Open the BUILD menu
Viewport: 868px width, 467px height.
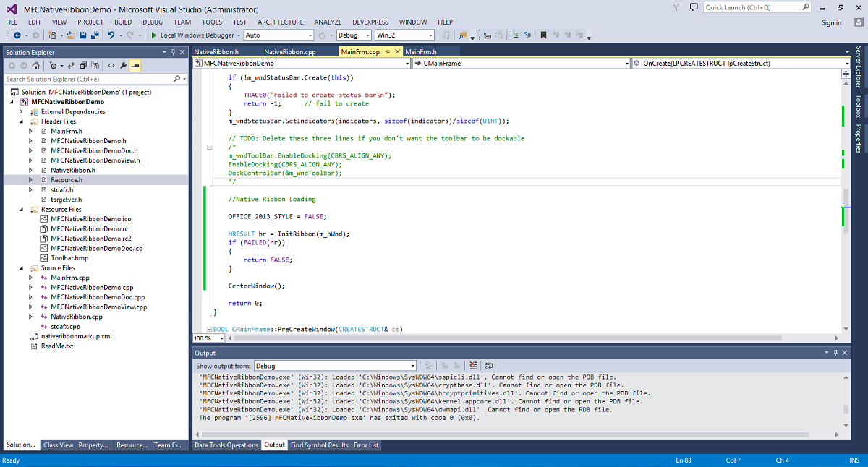123,22
